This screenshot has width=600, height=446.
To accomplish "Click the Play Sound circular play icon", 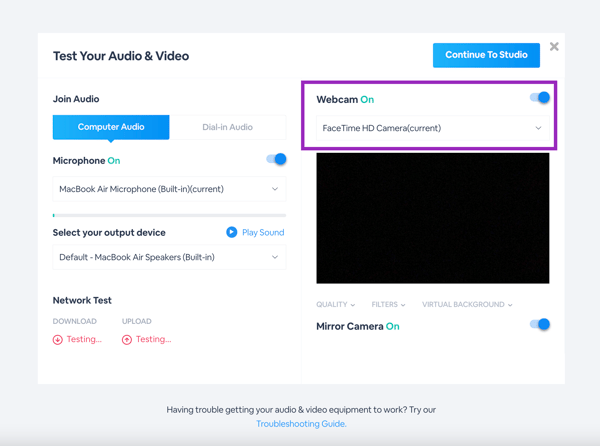I will [232, 232].
